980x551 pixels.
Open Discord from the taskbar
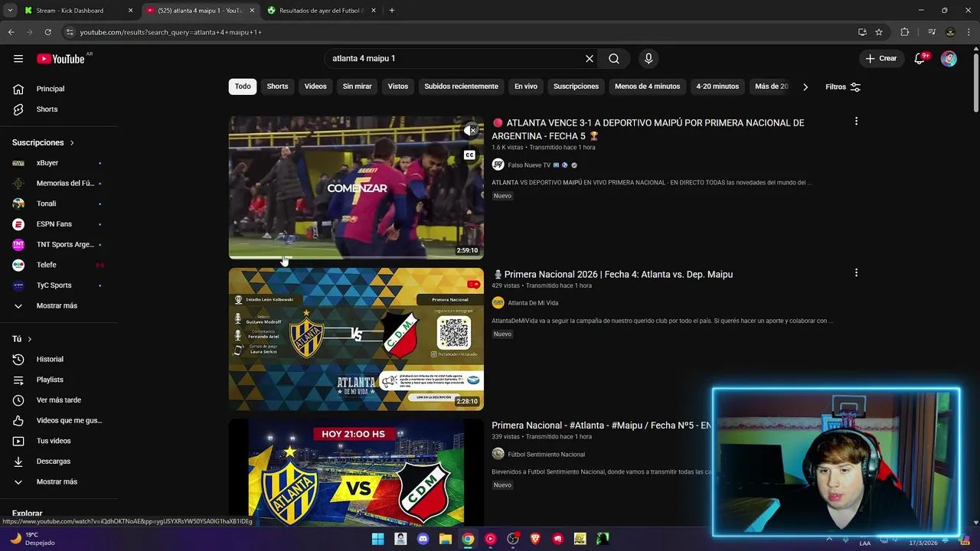tap(423, 539)
